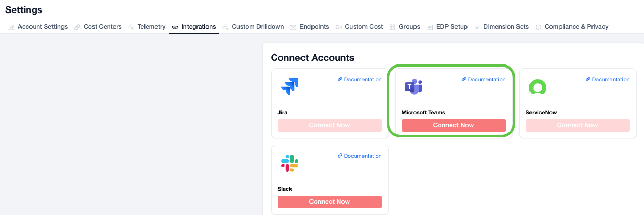This screenshot has width=644, height=215.
Task: Click the Jira logo icon
Action: tap(289, 87)
